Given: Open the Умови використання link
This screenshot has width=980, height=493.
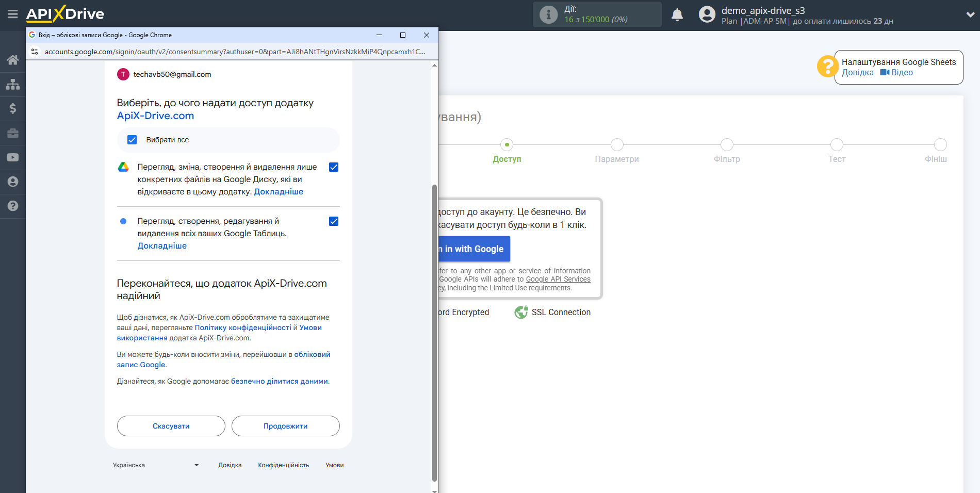Looking at the screenshot, I should (x=219, y=333).
